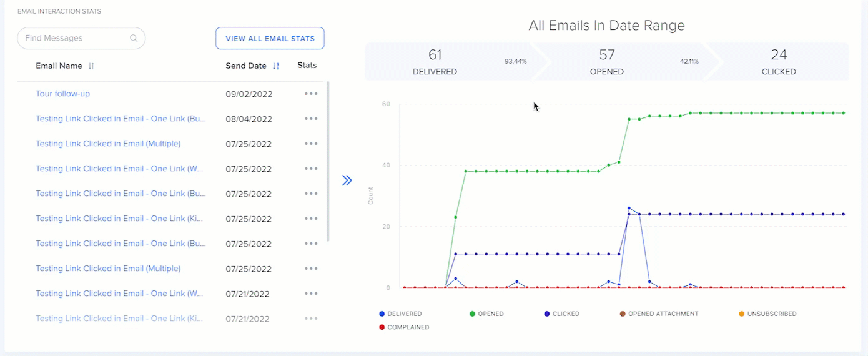Click the search magnifier icon in Find Messages
The height and width of the screenshot is (356, 868).
[134, 38]
